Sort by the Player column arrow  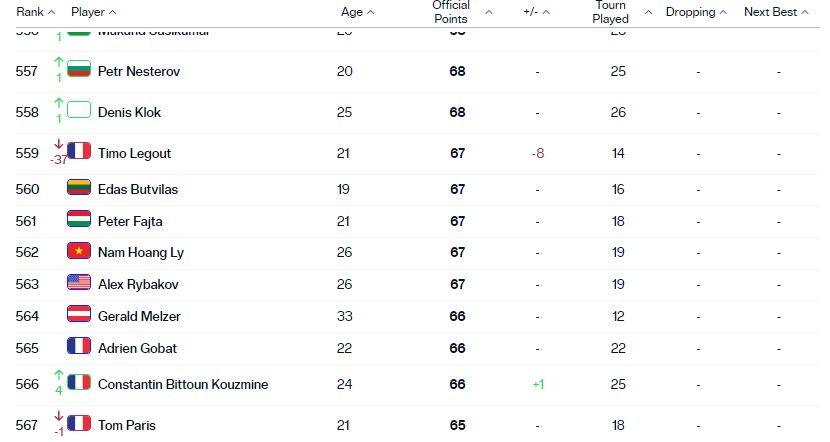click(112, 12)
